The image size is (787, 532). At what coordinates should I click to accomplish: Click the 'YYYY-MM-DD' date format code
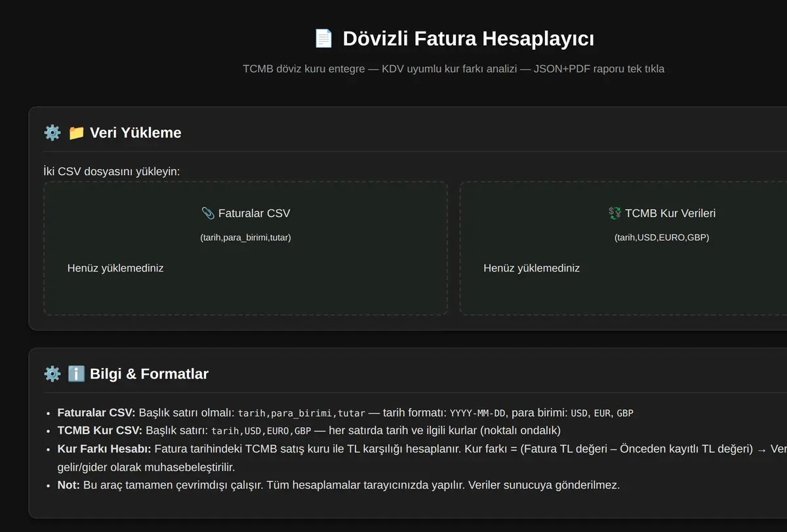477,413
